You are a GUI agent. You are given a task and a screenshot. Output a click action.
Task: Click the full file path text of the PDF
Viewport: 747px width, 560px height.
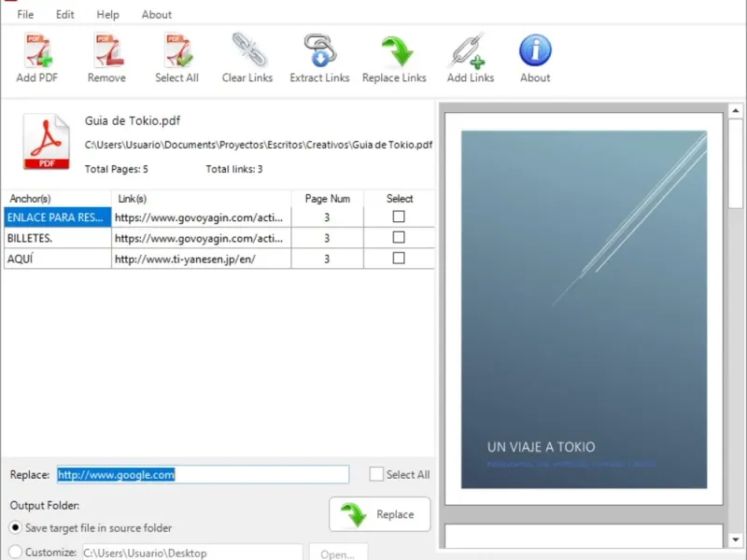coord(259,145)
